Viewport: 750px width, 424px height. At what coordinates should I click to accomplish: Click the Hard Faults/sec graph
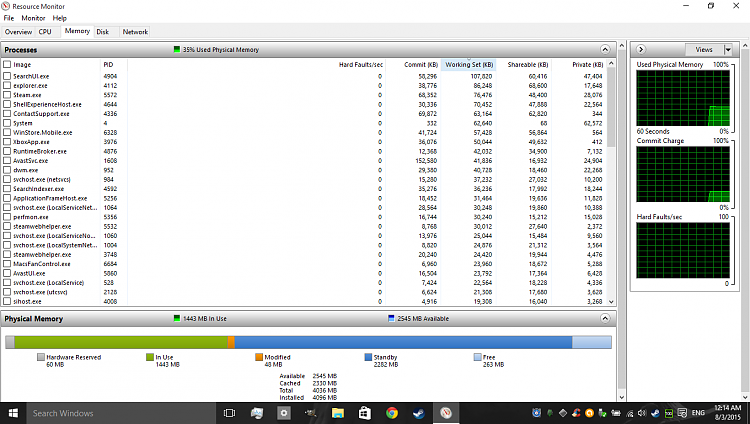click(x=683, y=250)
